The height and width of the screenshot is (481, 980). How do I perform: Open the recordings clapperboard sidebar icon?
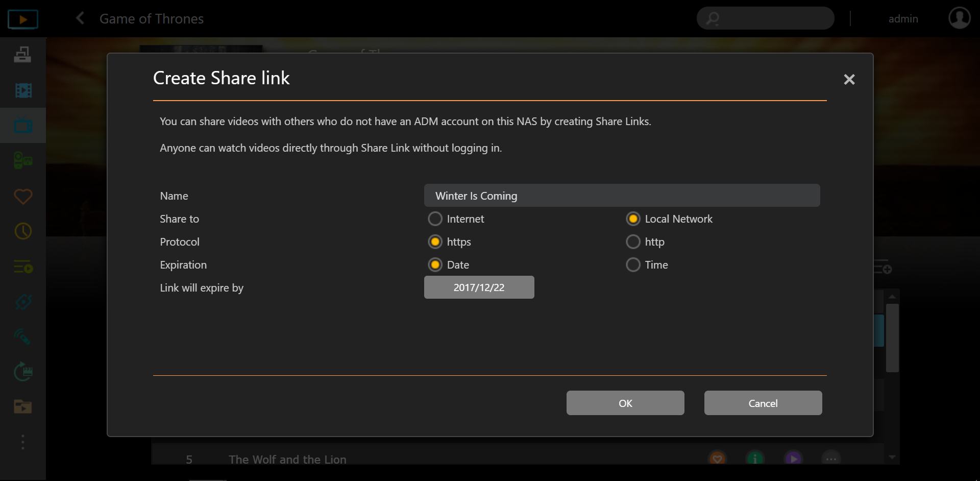coord(23,372)
